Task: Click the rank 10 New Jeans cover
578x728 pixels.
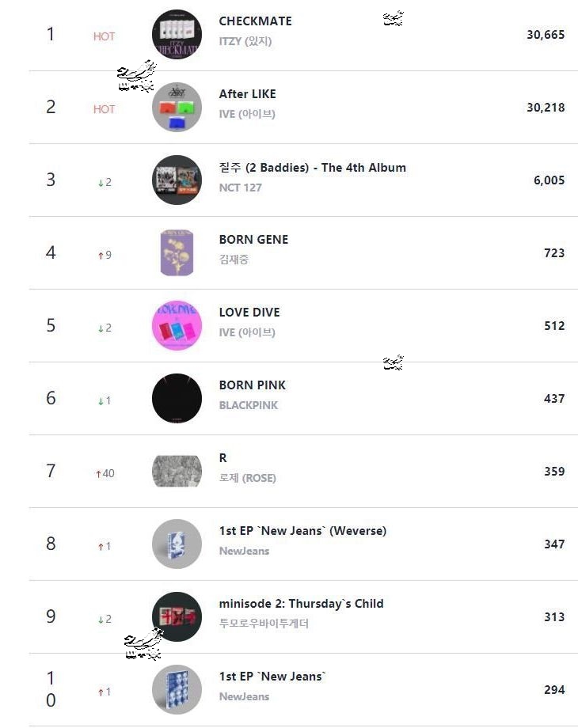Action: 177,690
